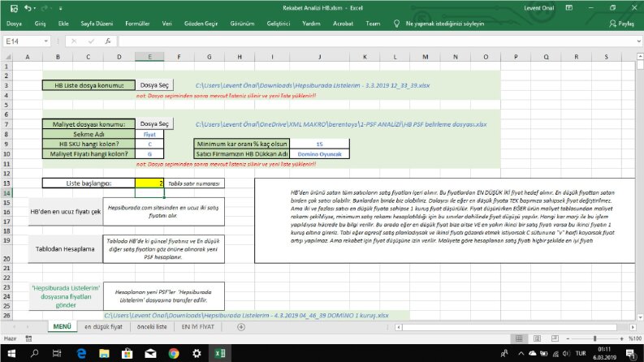Open Google Chrome from the taskbar

point(174,353)
